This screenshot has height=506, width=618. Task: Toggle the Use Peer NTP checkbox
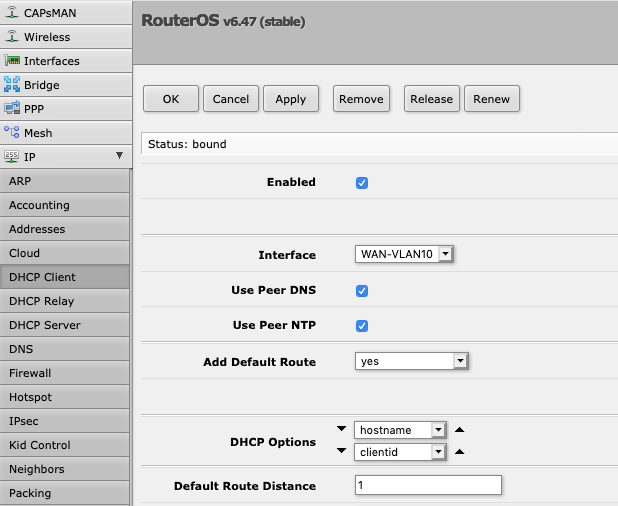pyautogui.click(x=362, y=326)
